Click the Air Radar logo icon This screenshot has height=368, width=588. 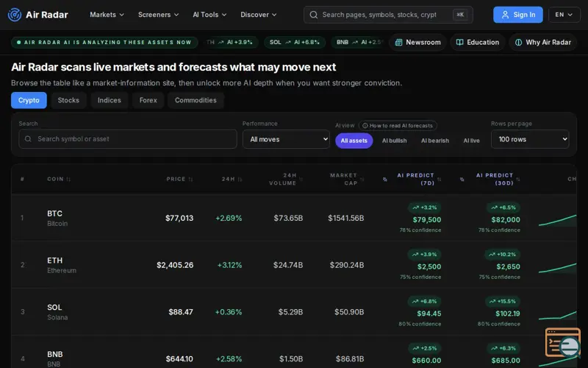pyautogui.click(x=15, y=15)
